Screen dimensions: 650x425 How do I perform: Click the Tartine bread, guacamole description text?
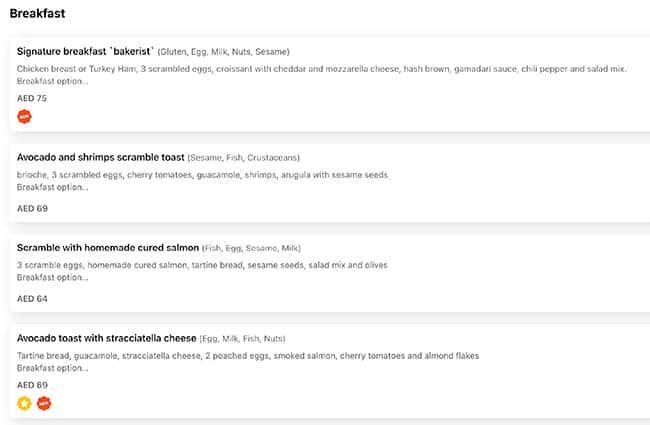[x=248, y=356]
